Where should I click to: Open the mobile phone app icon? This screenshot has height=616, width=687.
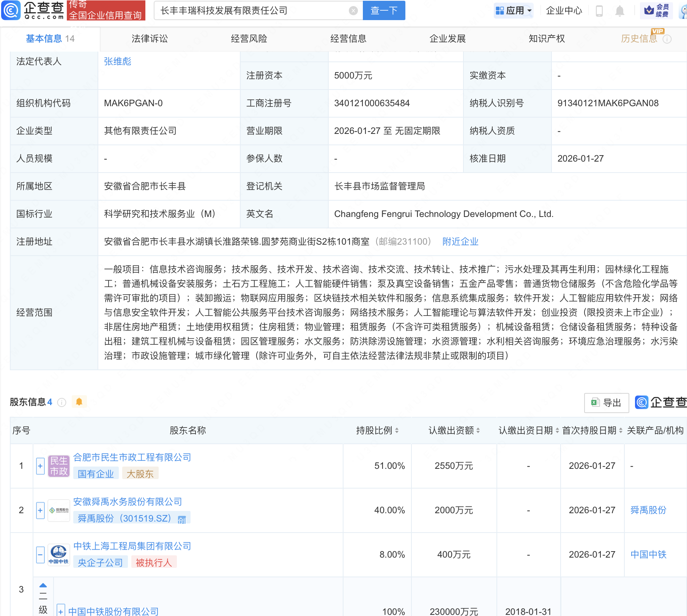599,11
